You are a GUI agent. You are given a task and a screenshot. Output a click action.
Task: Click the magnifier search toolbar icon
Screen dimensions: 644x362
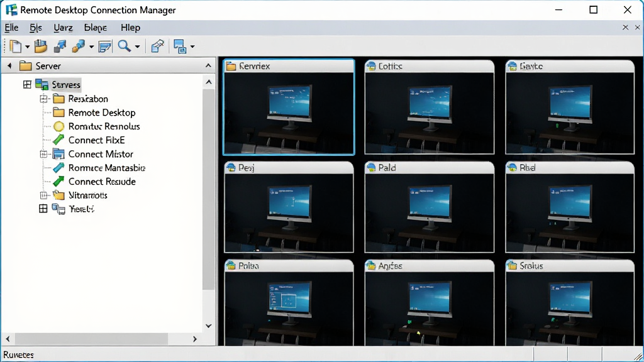[124, 46]
